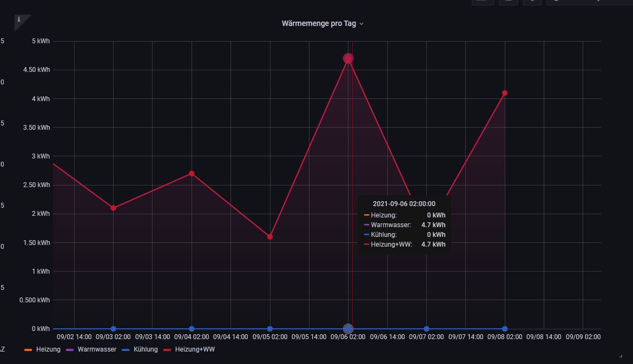Click the 09/09 02:00 x-axis label
Viewport: 633px width, 364px height.
click(x=583, y=337)
